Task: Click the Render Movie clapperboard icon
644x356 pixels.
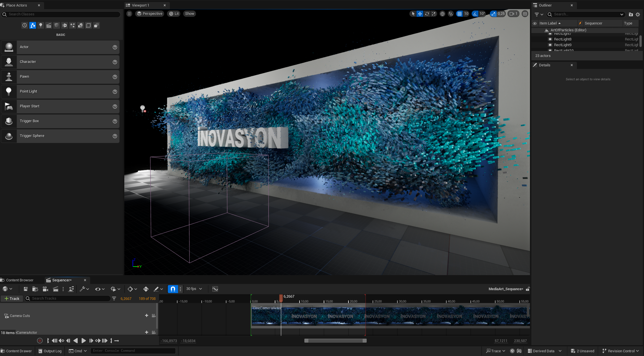Action: pyautogui.click(x=55, y=289)
